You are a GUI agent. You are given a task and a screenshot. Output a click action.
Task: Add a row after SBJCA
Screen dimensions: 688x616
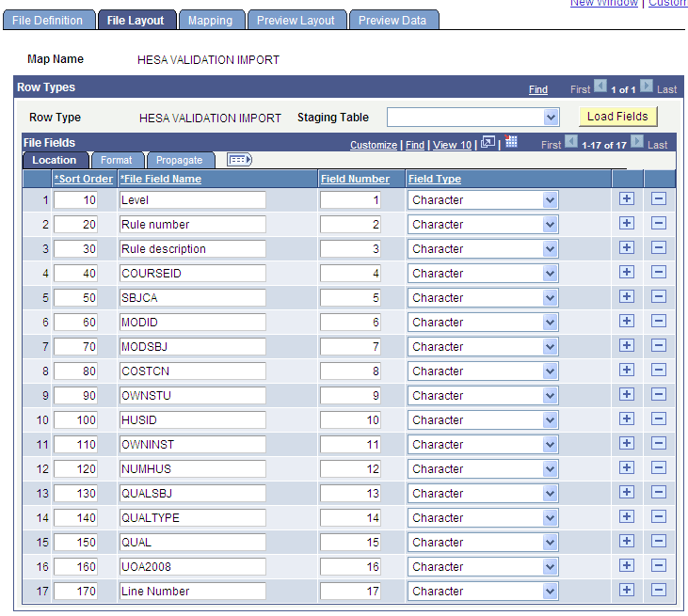627,297
